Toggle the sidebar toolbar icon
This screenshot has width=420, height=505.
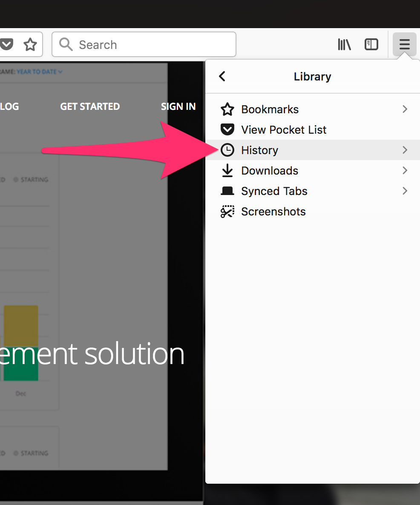click(x=371, y=44)
